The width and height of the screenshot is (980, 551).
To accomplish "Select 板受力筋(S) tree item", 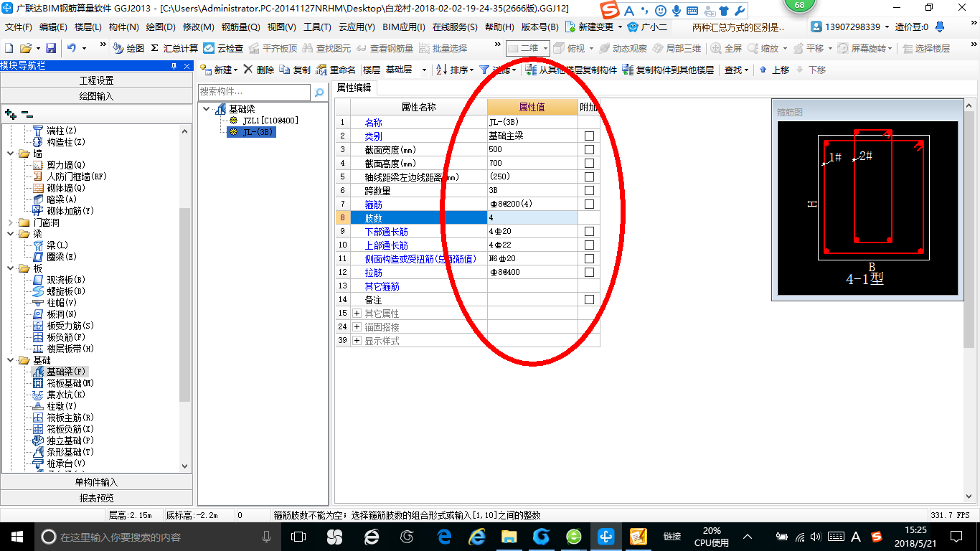I will 70,326.
